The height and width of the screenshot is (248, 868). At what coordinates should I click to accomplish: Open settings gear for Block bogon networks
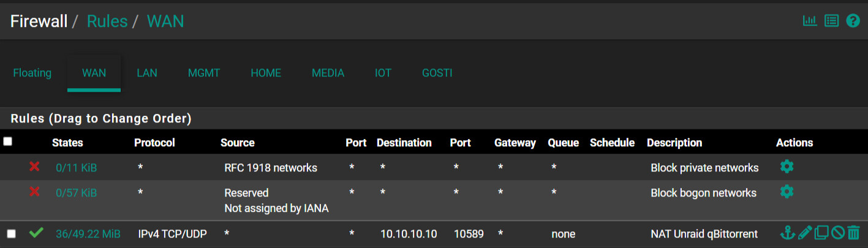tap(787, 192)
